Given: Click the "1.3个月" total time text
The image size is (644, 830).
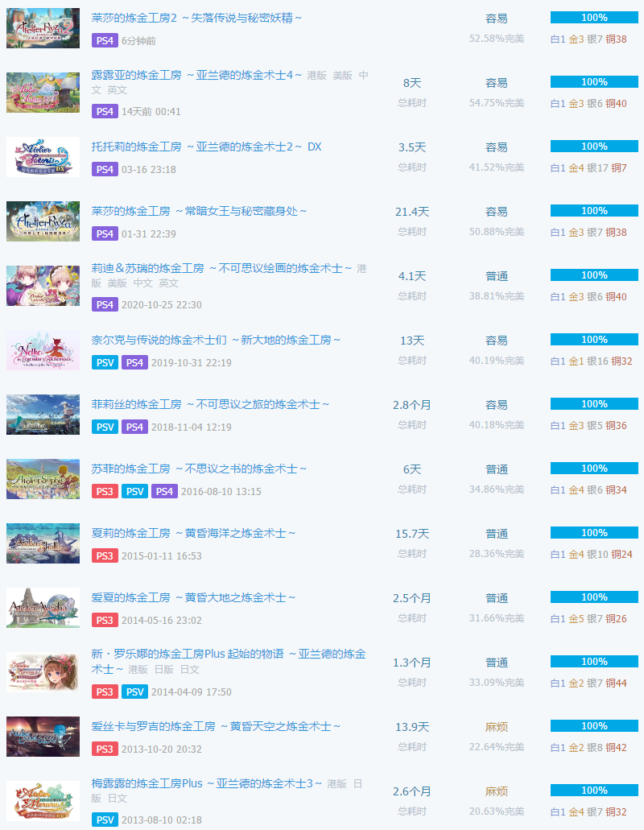Looking at the screenshot, I should point(412,663).
